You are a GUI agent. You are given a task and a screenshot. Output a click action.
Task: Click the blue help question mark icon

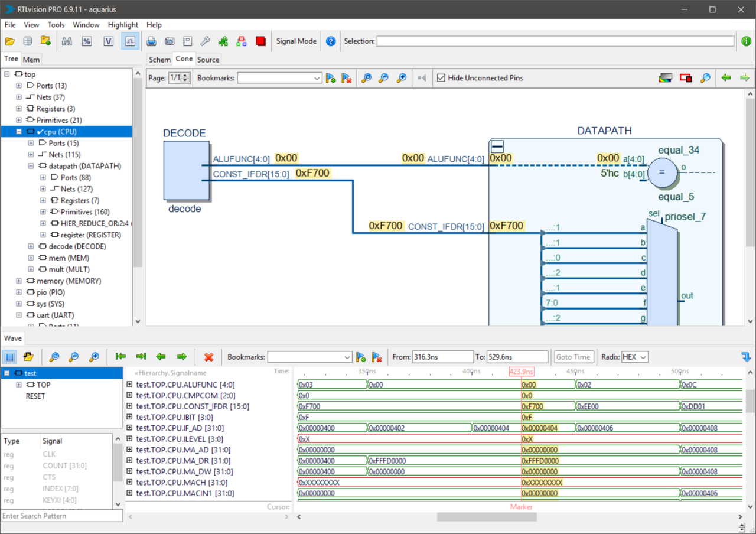coord(331,41)
